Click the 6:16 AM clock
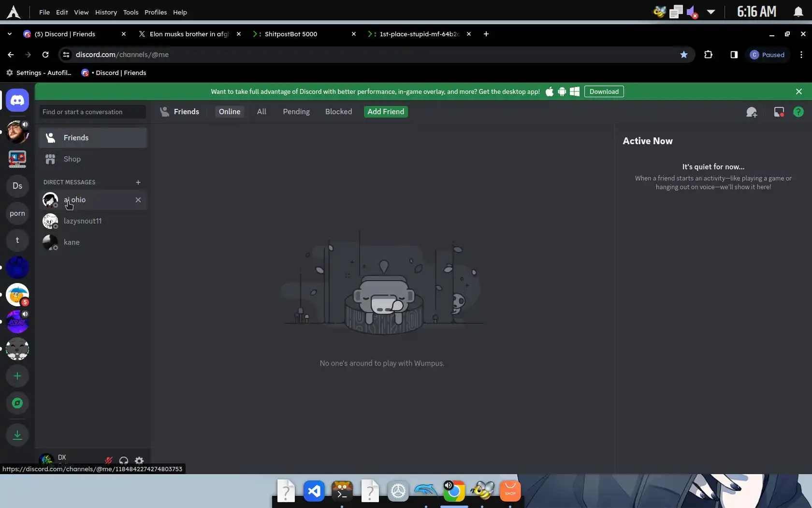The width and height of the screenshot is (812, 508). [756, 12]
